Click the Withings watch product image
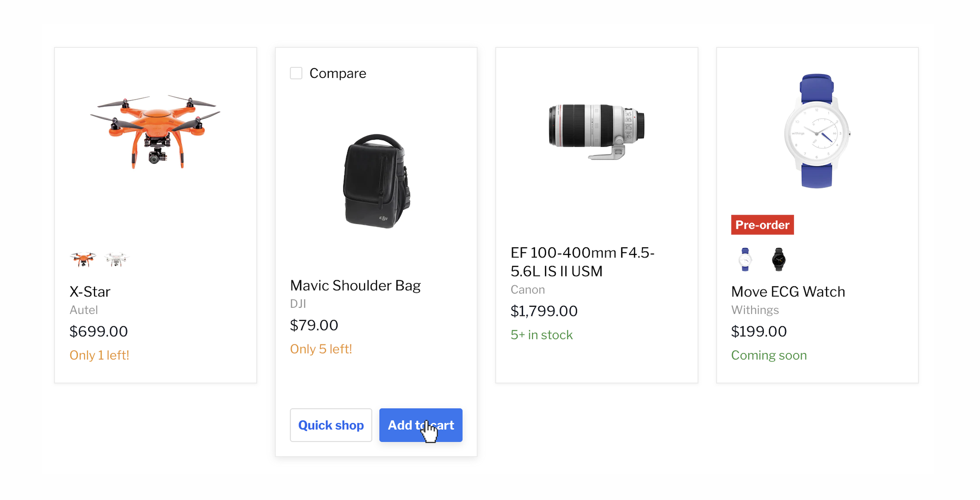The width and height of the screenshot is (980, 500). coord(817,133)
